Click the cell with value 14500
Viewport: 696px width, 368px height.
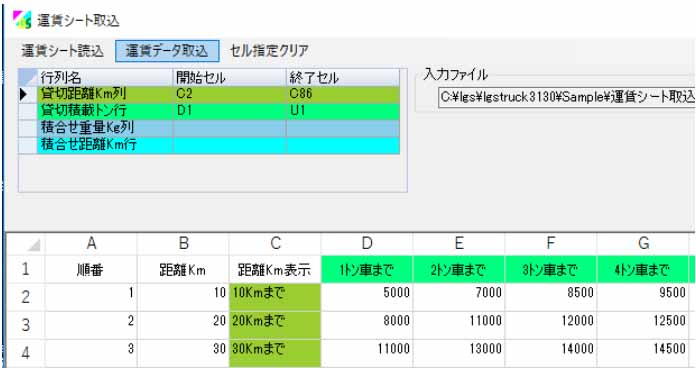point(643,353)
